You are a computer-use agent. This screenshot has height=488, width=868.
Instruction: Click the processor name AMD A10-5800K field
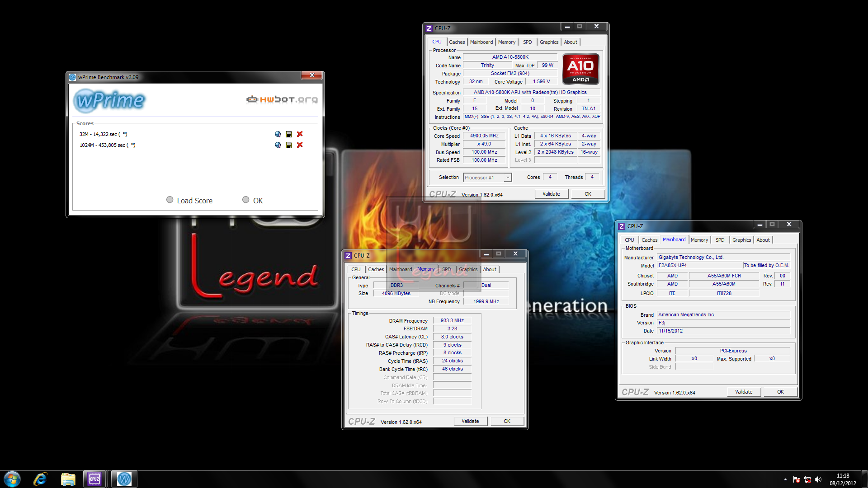pyautogui.click(x=510, y=57)
